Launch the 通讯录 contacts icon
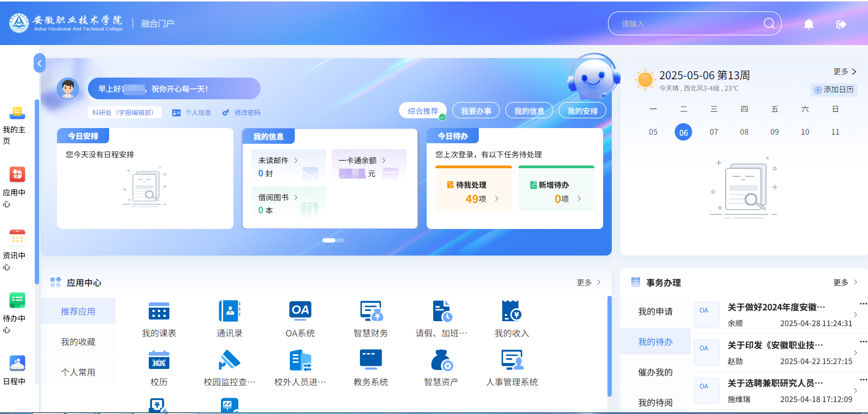This screenshot has height=414, width=868. click(230, 311)
